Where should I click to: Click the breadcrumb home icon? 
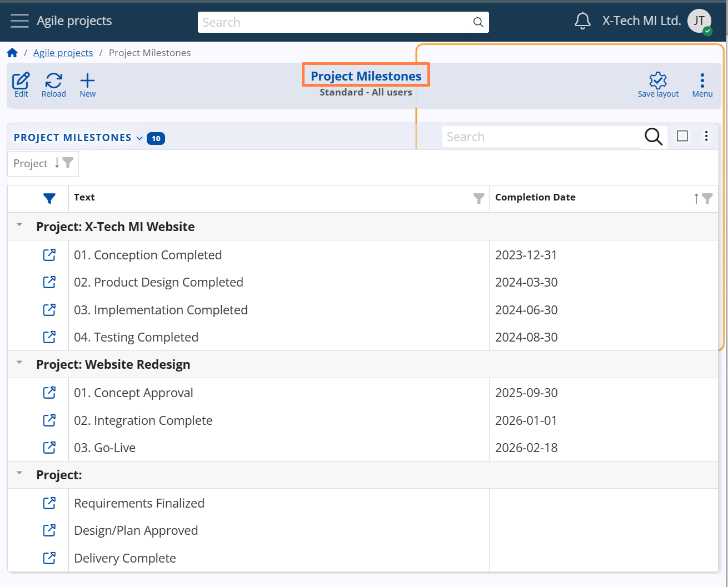click(x=12, y=52)
